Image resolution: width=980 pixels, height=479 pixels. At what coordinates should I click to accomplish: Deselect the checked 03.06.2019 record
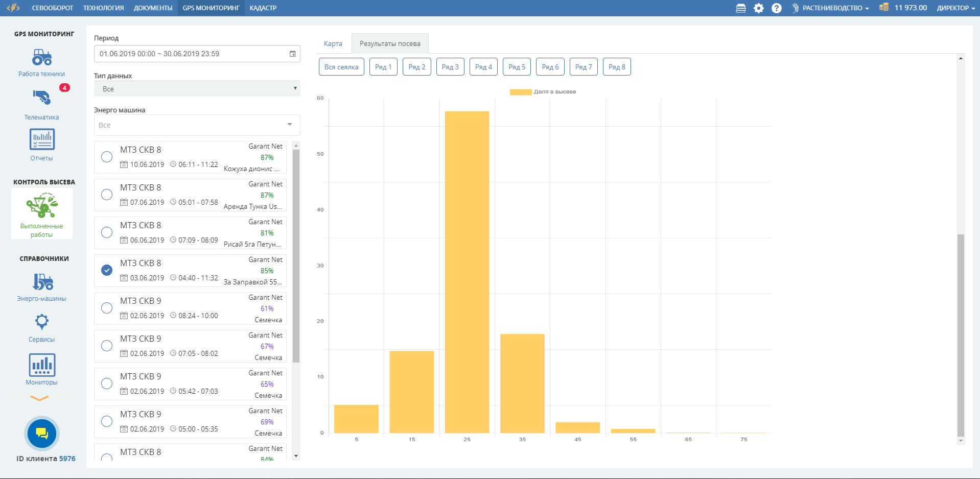click(107, 270)
